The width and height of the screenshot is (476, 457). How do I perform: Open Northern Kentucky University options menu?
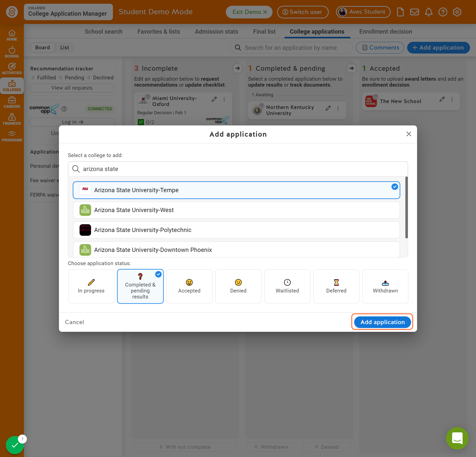[x=338, y=108]
